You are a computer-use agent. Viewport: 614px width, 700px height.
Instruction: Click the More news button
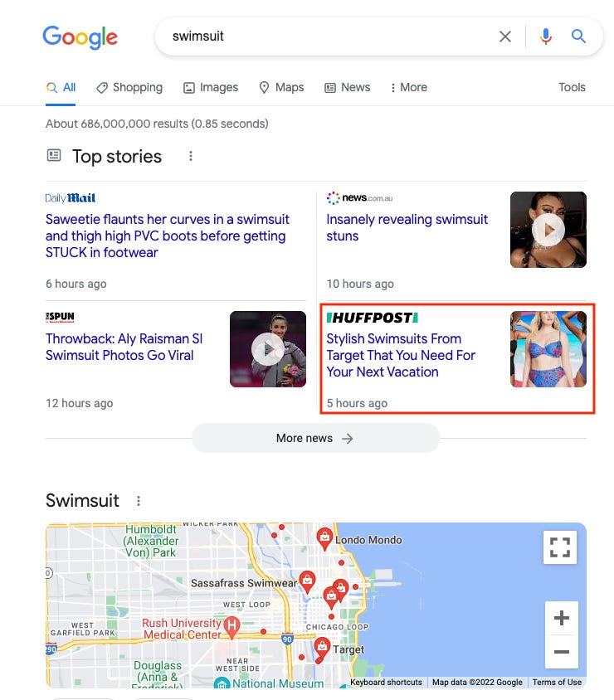315,439
